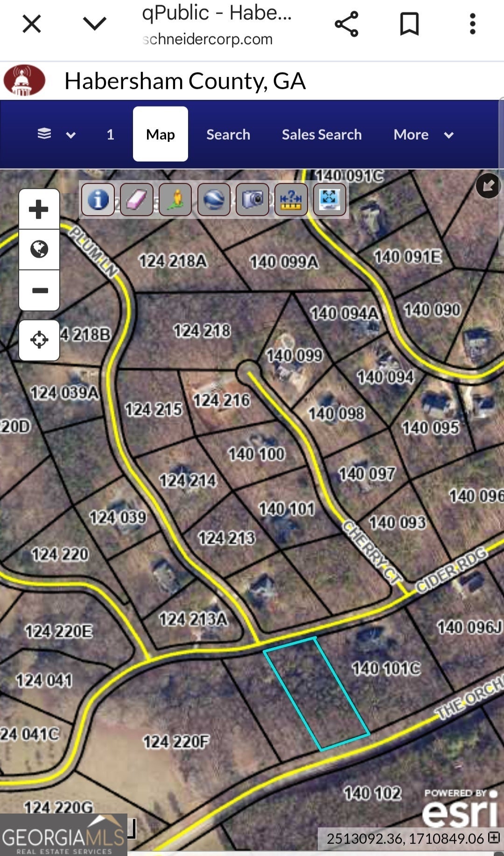Locate my position with crosshair button
504x856 pixels.
click(39, 340)
